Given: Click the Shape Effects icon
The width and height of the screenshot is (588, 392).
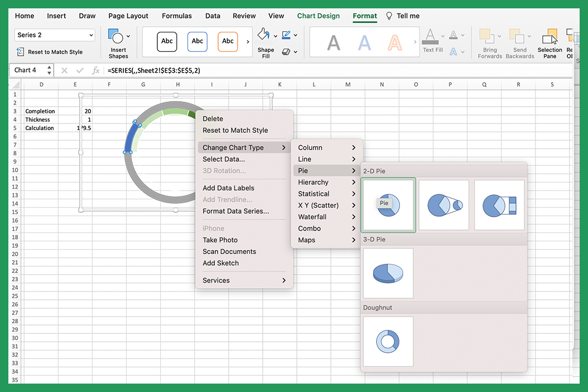Looking at the screenshot, I should (286, 51).
